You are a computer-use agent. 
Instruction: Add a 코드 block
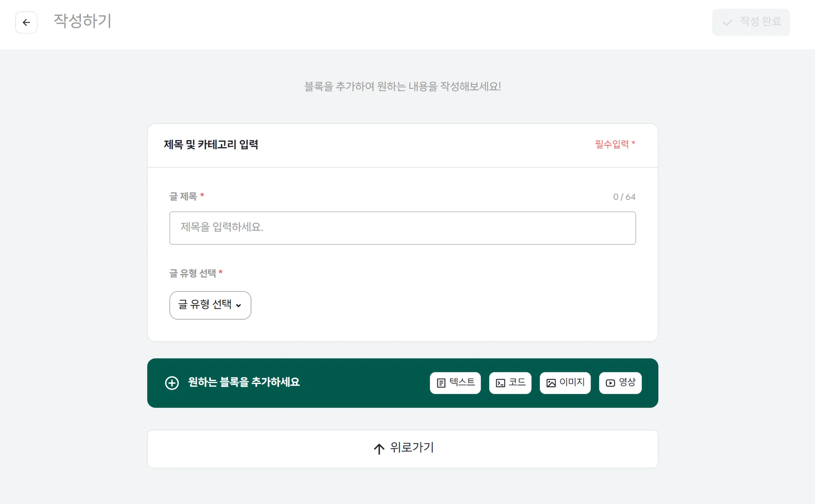[510, 383]
